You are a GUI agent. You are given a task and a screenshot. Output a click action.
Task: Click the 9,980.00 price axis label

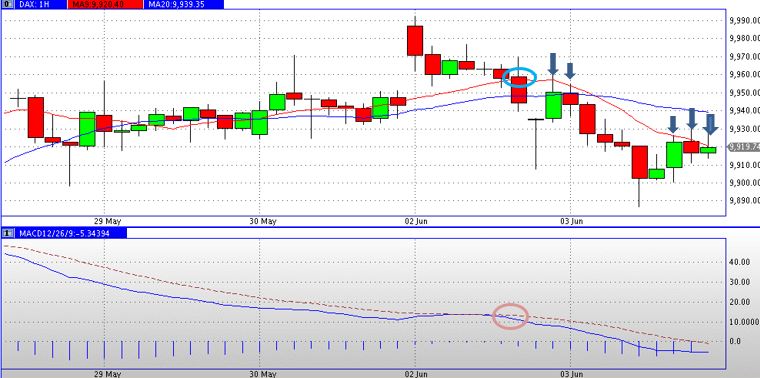coord(744,38)
